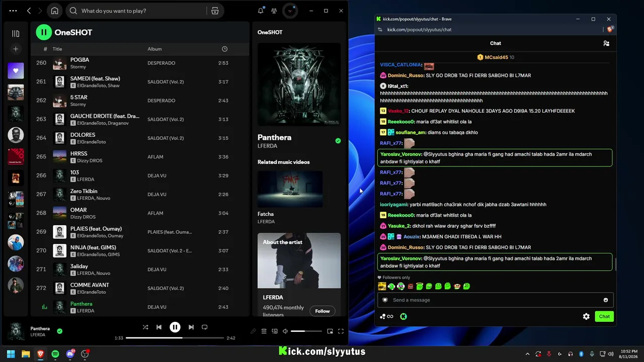Click the green Kick K logo below the message box
The width and height of the screenshot is (644, 362).
click(x=404, y=316)
